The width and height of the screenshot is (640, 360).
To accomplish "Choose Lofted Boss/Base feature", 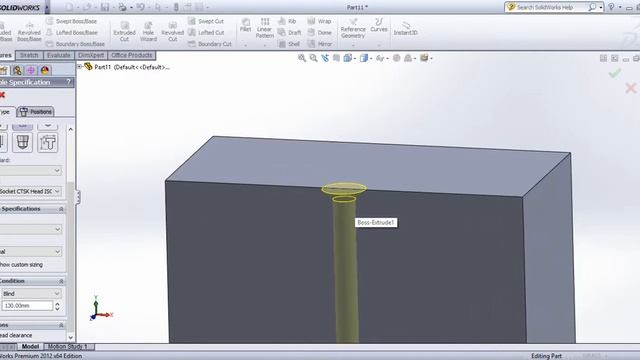I will 72,32.
